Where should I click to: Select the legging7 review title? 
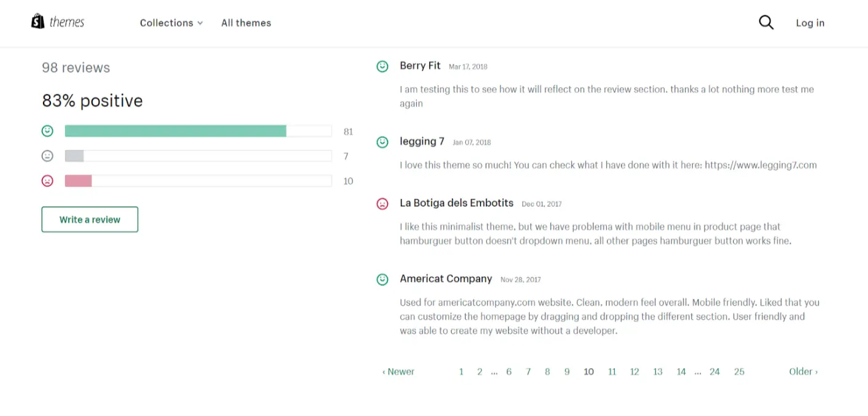point(422,141)
